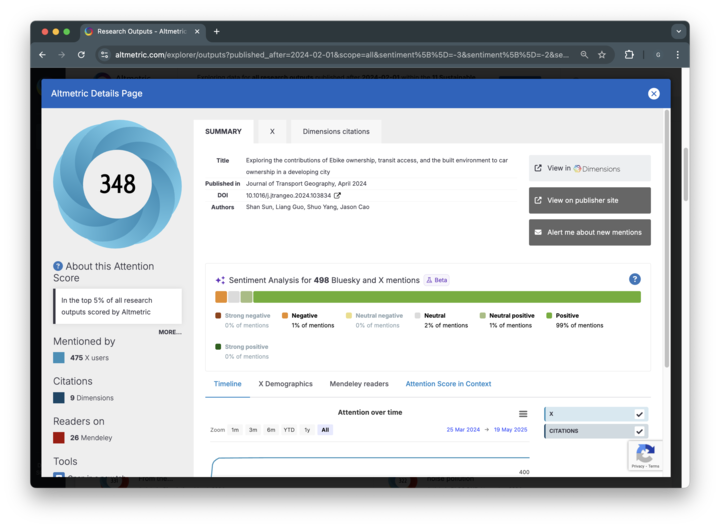
Task: Click the About this Attention Score help icon
Action: pos(58,266)
